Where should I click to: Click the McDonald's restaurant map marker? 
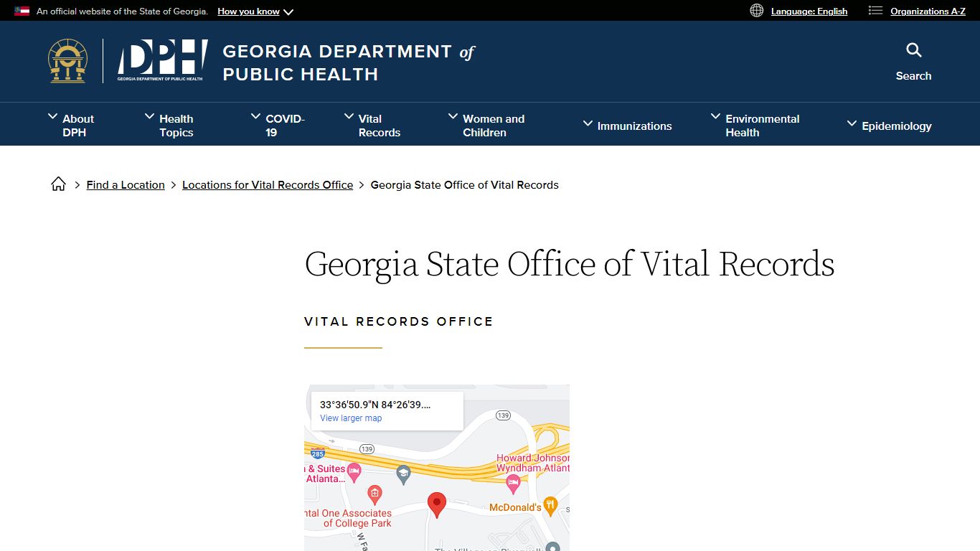pos(550,505)
